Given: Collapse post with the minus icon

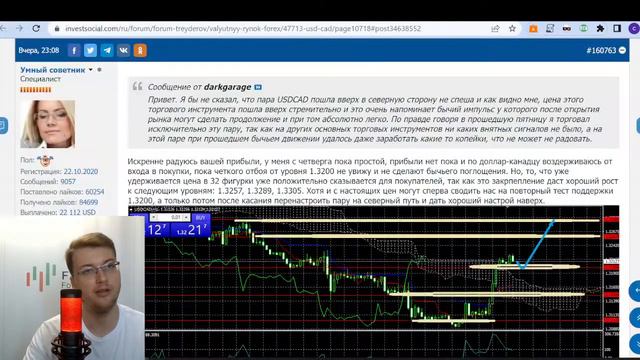Looking at the screenshot, I should (622, 50).
